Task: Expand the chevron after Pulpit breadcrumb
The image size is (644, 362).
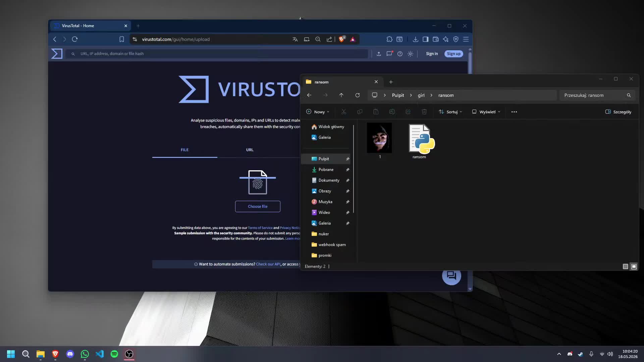Action: pos(411,95)
